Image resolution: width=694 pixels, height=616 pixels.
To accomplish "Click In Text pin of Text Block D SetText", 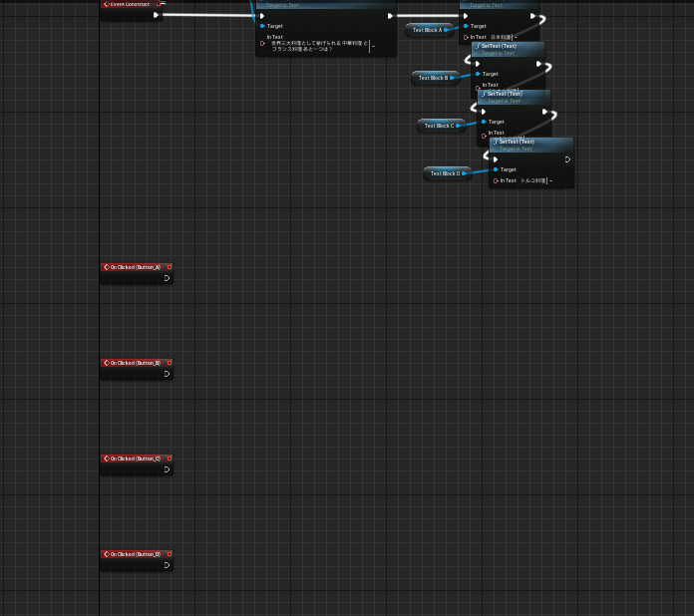I will 496,181.
